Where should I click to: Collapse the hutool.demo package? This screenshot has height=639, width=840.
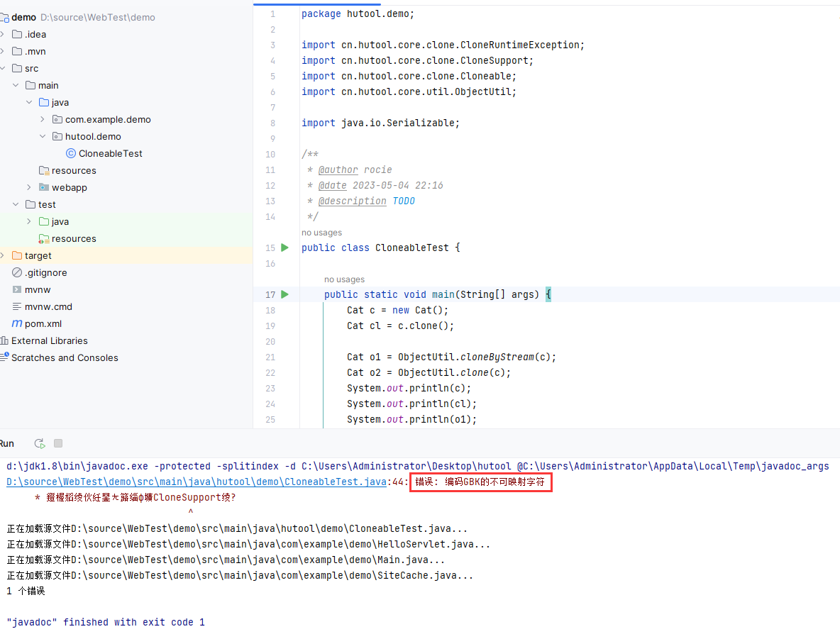tap(42, 136)
